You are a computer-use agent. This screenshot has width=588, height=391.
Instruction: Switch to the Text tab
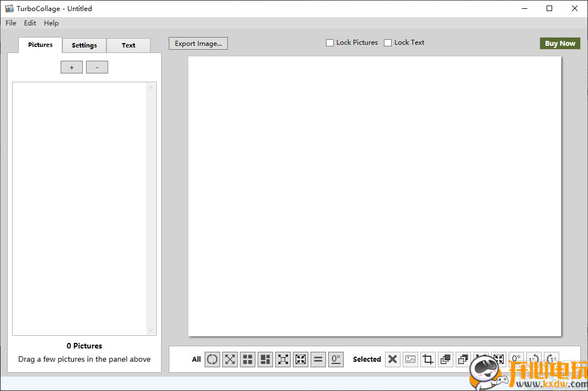tap(129, 45)
